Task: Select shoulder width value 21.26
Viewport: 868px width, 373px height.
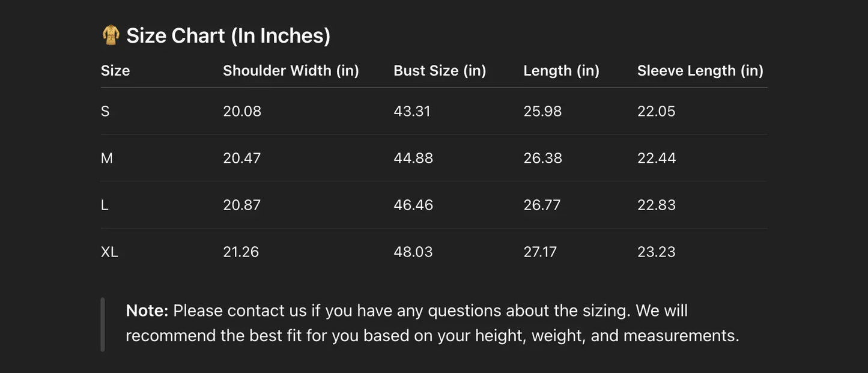Action: click(241, 252)
